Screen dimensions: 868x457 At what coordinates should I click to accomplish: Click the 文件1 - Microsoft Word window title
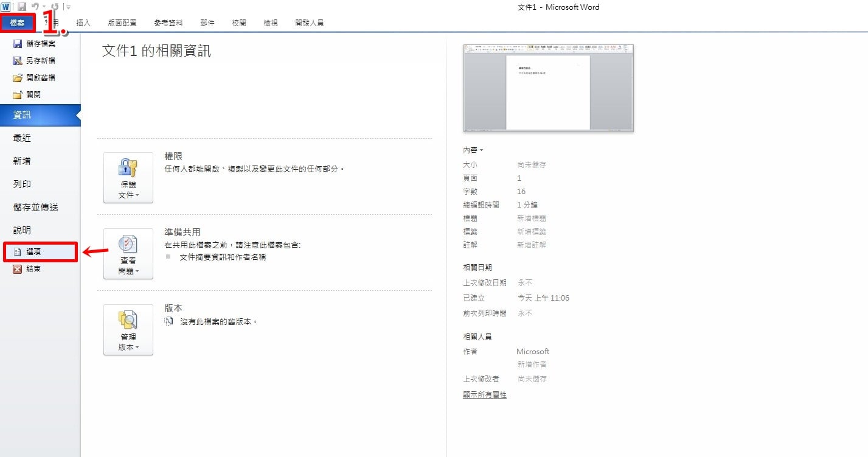coord(558,7)
